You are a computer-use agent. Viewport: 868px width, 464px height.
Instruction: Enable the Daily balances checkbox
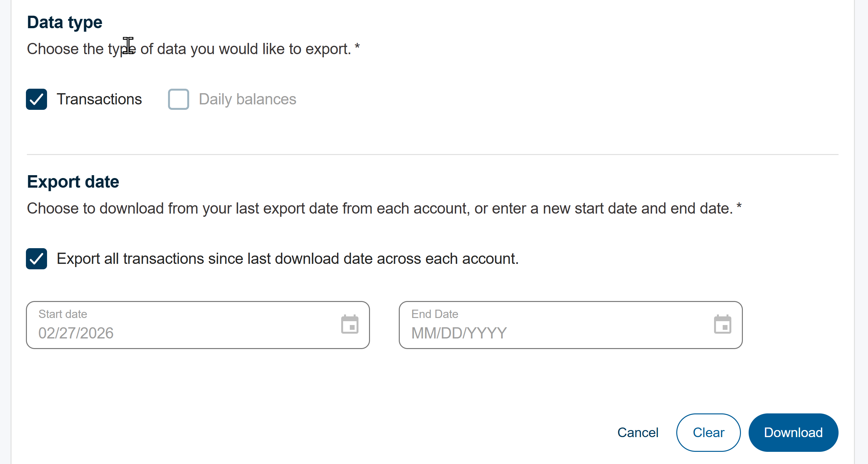pyautogui.click(x=178, y=99)
